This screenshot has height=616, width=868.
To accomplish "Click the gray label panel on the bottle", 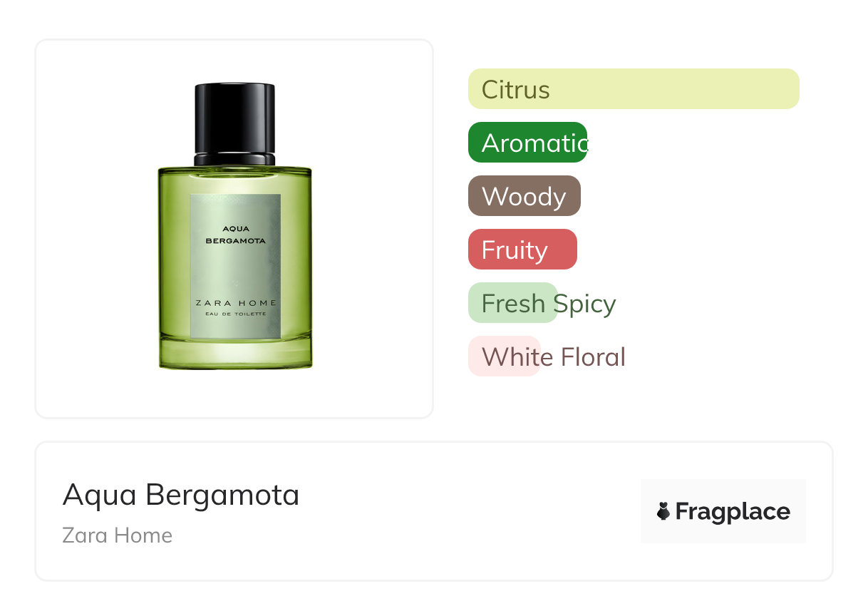I will (x=235, y=266).
